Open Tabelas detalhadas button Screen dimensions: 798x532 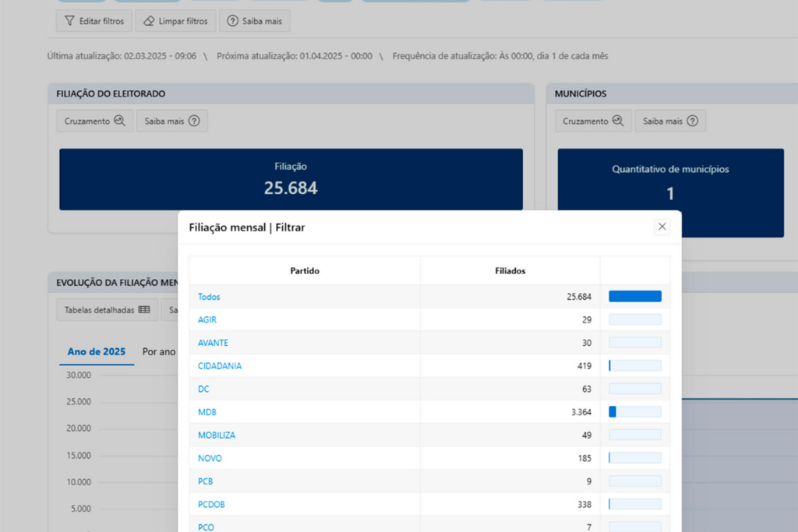coord(107,310)
